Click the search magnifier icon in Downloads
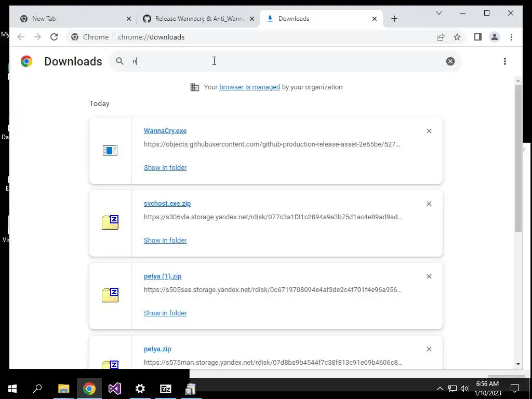The height and width of the screenshot is (399, 532). [119, 61]
